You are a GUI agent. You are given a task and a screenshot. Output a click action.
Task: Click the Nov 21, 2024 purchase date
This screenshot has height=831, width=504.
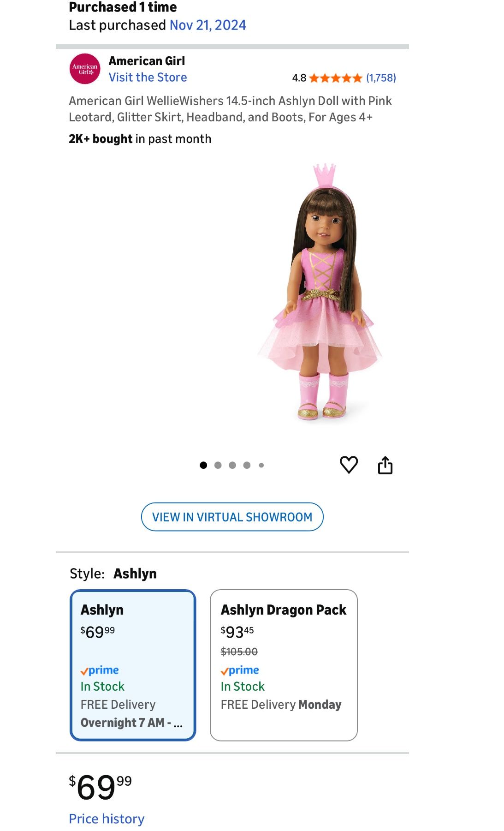click(x=208, y=25)
